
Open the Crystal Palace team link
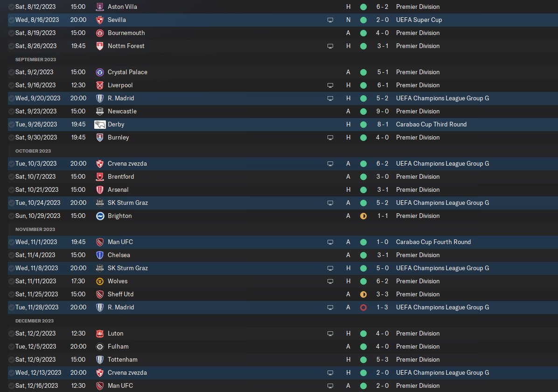[x=127, y=72]
